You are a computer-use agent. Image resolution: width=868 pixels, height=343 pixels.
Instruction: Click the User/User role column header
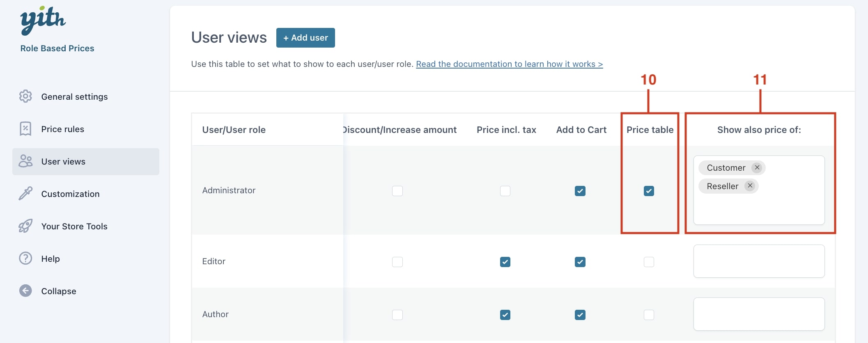[234, 130]
